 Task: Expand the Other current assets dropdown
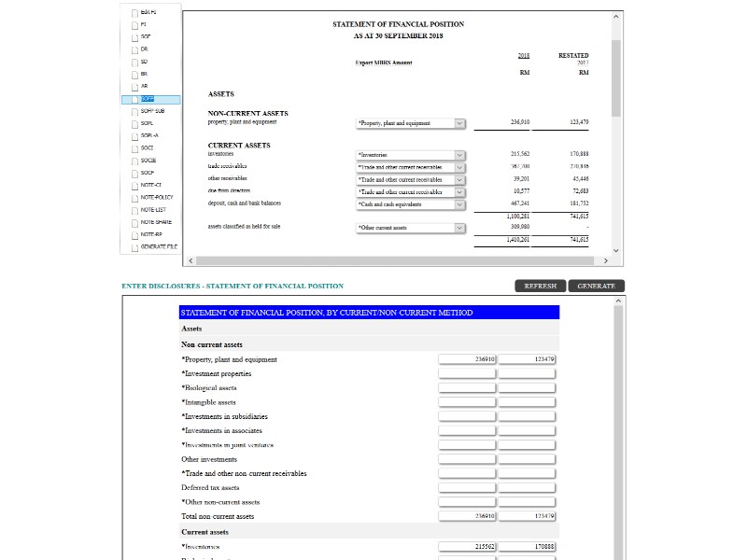[x=459, y=228]
